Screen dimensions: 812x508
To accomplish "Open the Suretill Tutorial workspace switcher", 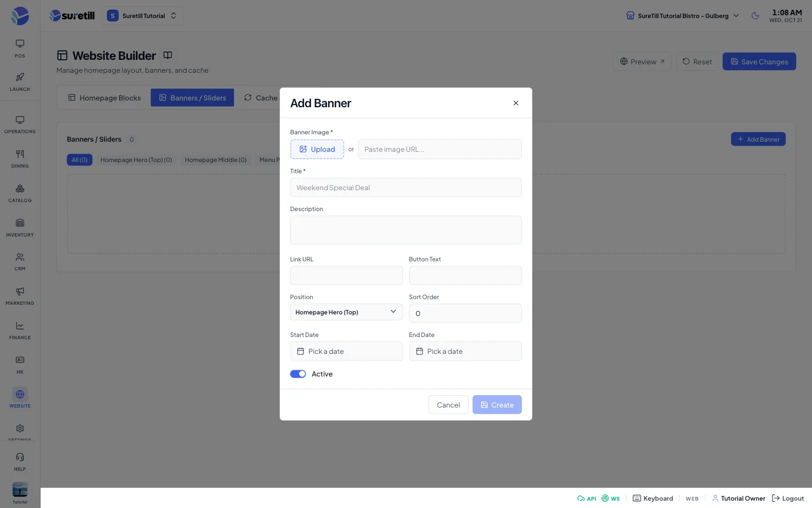I will pos(142,16).
